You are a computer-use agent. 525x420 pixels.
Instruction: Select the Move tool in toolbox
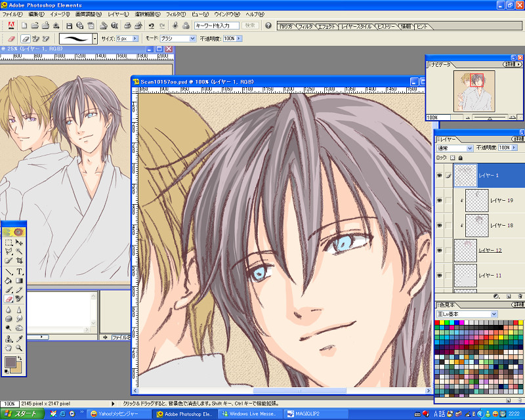(19, 243)
